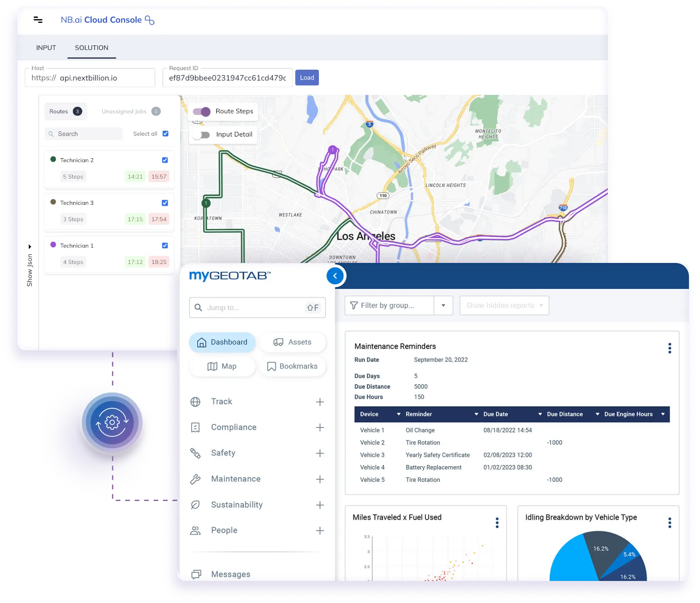This screenshot has width=700, height=603.
Task: Uncheck the Technician 1 route checkbox
Action: 165,246
